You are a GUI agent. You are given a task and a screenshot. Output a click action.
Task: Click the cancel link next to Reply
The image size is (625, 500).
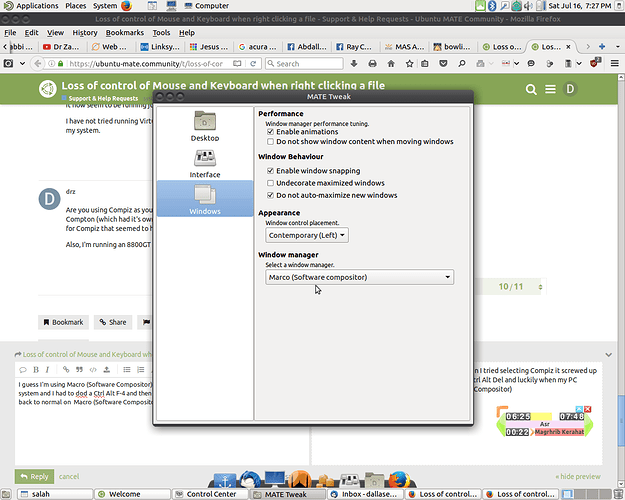(x=69, y=476)
